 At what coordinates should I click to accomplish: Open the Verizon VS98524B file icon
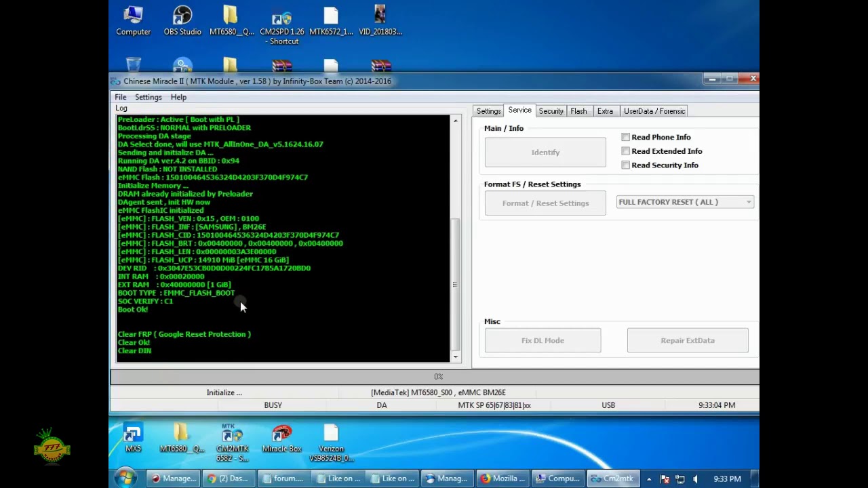coord(331,443)
